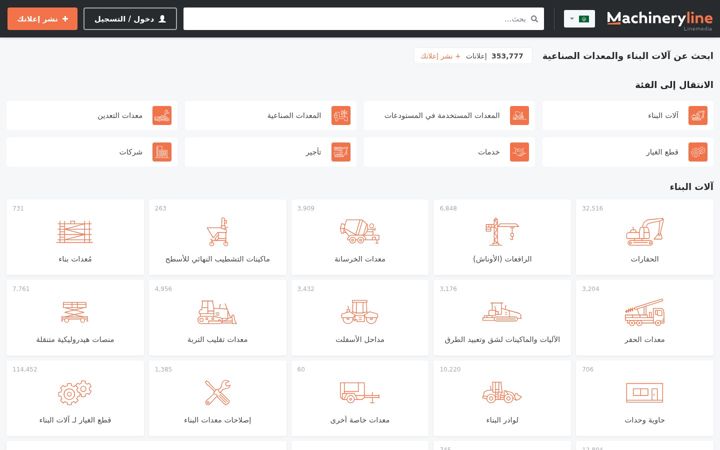Open لوادر البناء label
The height and width of the screenshot is (450, 720).
pos(502,420)
